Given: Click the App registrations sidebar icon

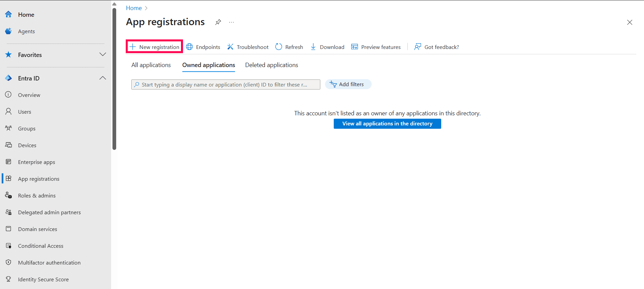Looking at the screenshot, I should click(x=8, y=178).
